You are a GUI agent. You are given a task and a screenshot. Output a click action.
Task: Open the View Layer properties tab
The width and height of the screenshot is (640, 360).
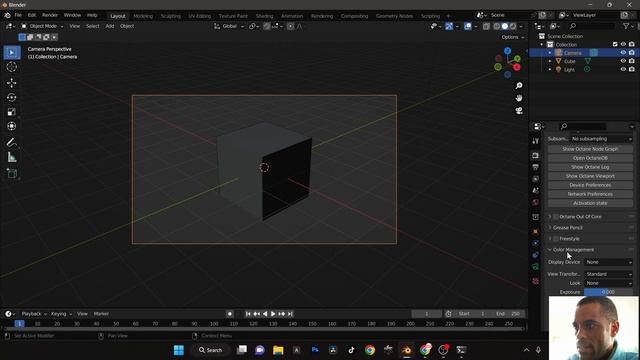coord(536,179)
